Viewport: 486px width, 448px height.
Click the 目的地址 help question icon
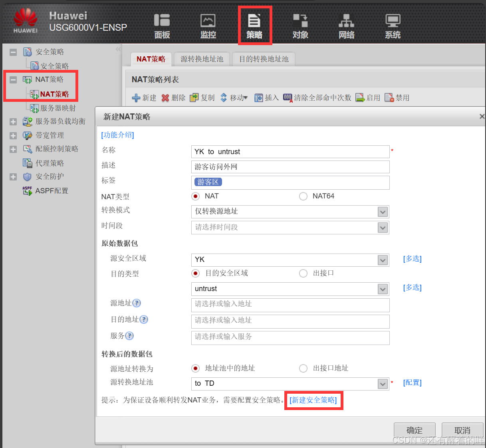tap(144, 319)
